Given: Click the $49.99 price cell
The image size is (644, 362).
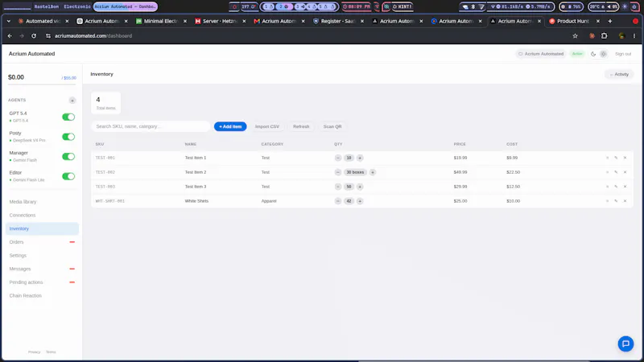Looking at the screenshot, I should tap(460, 172).
